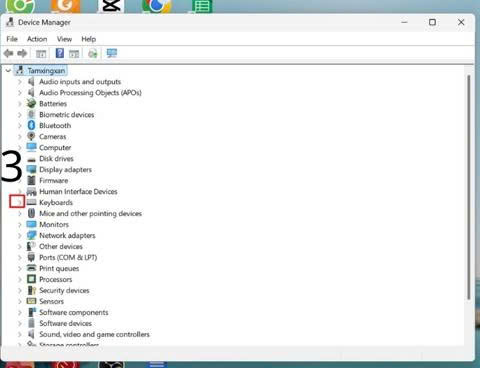Open the Action menu
480x368 pixels.
[x=37, y=39]
